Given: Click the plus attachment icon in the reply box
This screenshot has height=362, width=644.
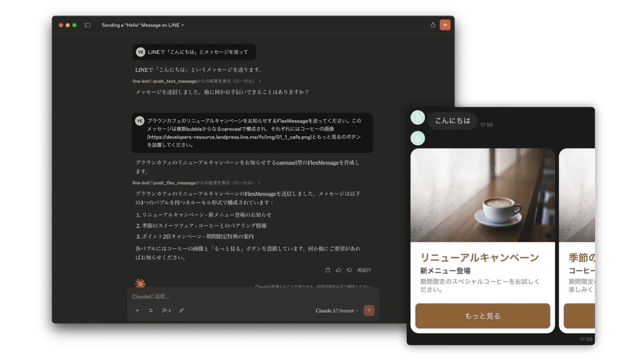Looking at the screenshot, I should tap(137, 311).
